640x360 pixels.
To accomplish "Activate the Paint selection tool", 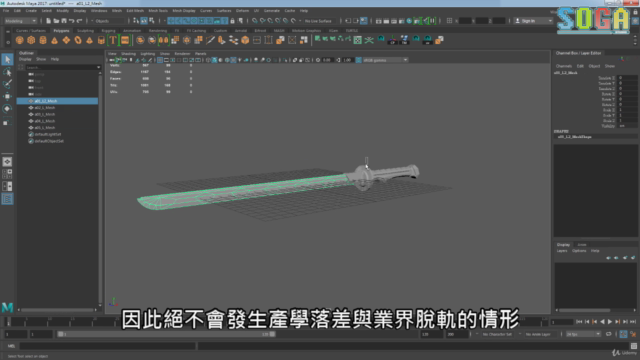I will 7,84.
